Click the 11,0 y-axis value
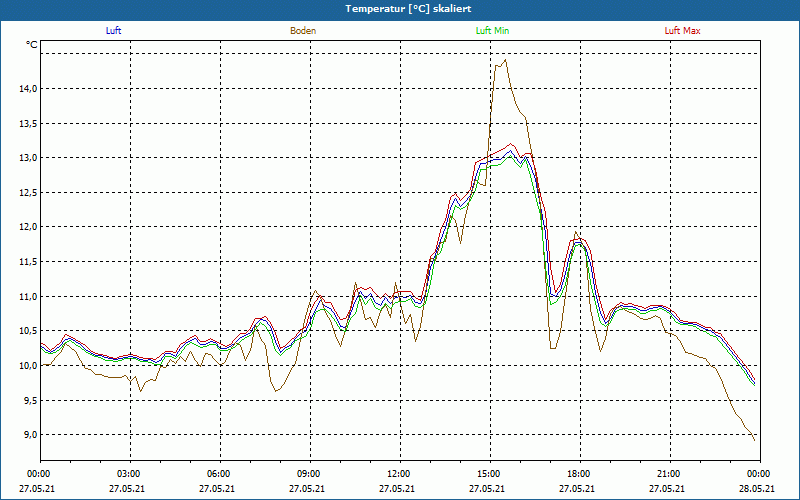Viewport: 800px width, 500px height. (x=29, y=296)
